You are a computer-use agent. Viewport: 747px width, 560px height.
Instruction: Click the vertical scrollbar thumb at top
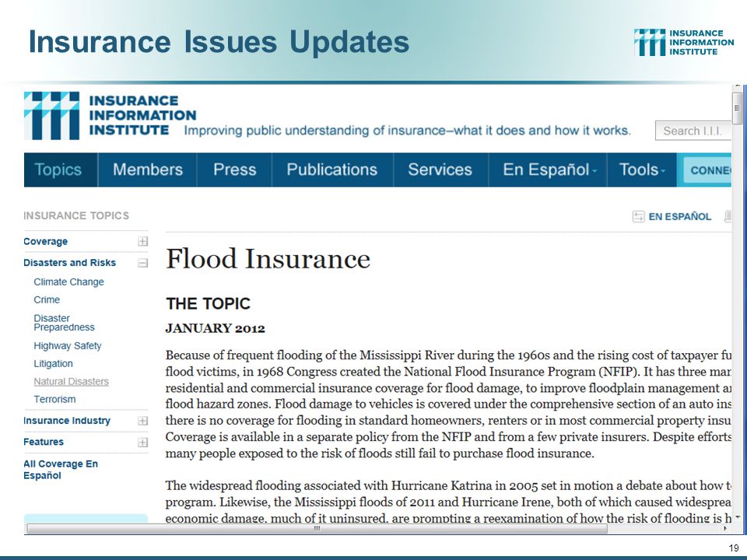click(737, 108)
